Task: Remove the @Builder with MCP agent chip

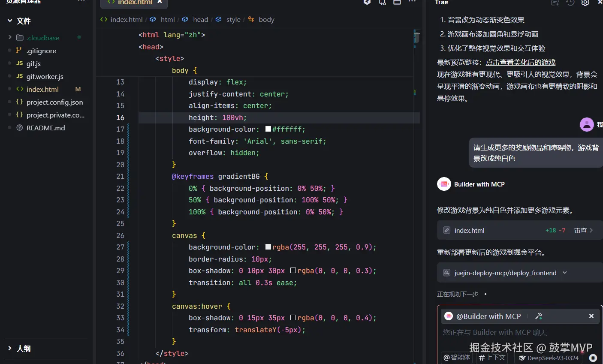Action: pos(591,316)
